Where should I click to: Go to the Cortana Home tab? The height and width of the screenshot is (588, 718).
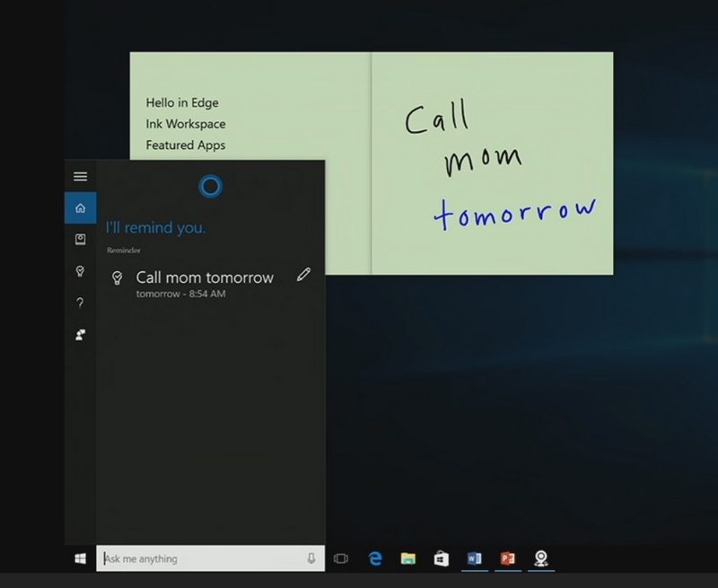pos(80,208)
